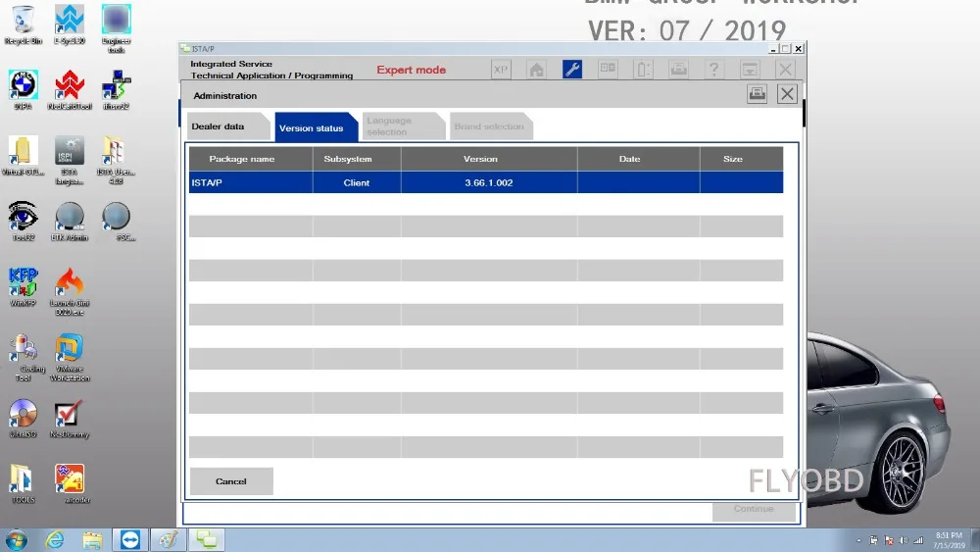Screen dimensions: 980x552
Task: Select the Launch Gini flame icon
Action: [70, 291]
